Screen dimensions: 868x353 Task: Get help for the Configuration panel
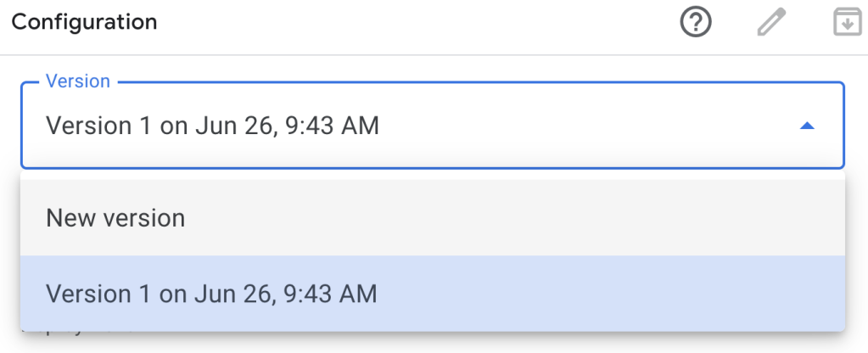tap(695, 23)
